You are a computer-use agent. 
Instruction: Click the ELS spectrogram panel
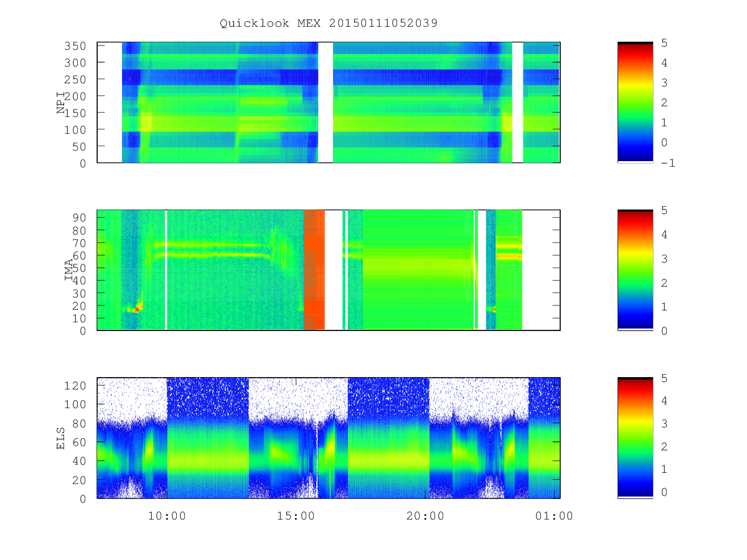pyautogui.click(x=329, y=438)
